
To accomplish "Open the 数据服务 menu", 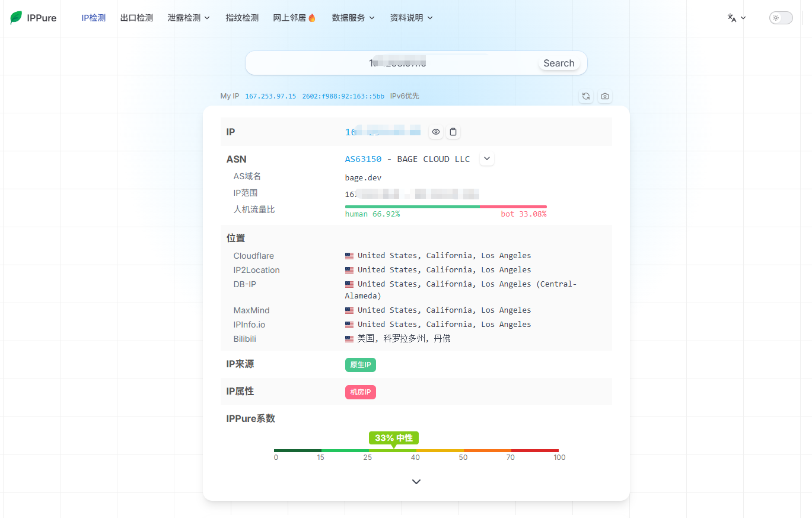I will pos(354,18).
